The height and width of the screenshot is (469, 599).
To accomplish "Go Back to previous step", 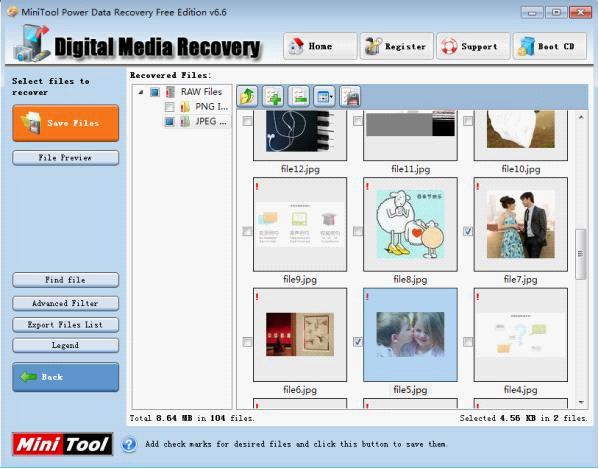I will [x=66, y=377].
